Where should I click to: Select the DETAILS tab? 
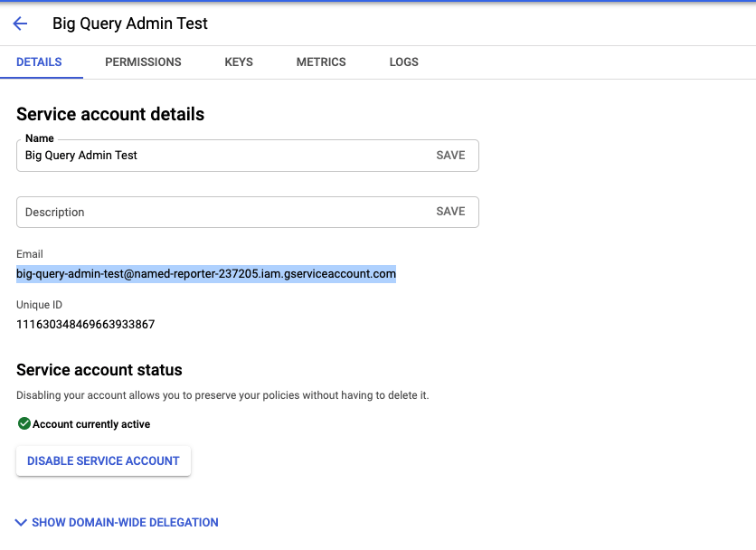coord(39,62)
